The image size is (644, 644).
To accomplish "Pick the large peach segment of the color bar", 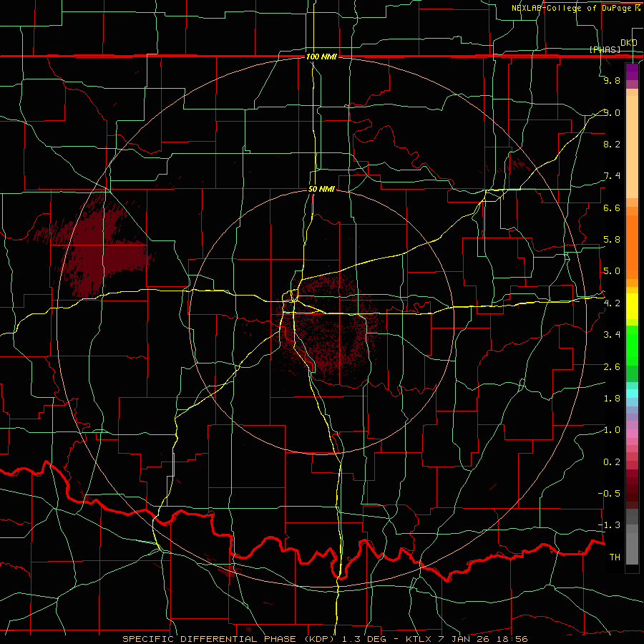I will pyautogui.click(x=632, y=147).
